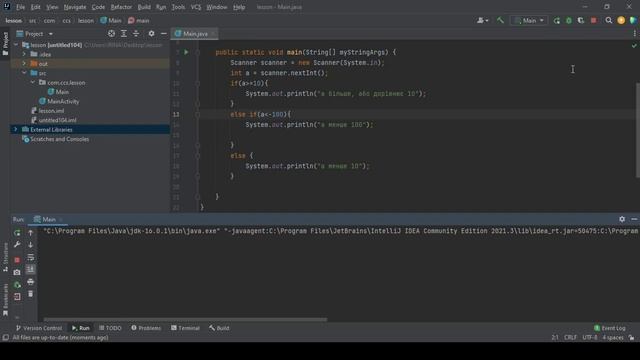Click Collapse All icon in Project panel
Screen dimensions: 640x360
coord(136,34)
